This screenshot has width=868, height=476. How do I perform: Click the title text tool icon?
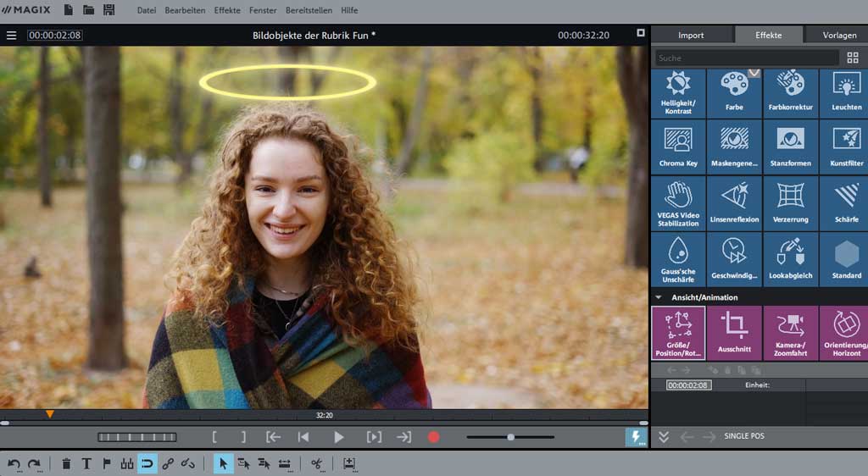86,463
